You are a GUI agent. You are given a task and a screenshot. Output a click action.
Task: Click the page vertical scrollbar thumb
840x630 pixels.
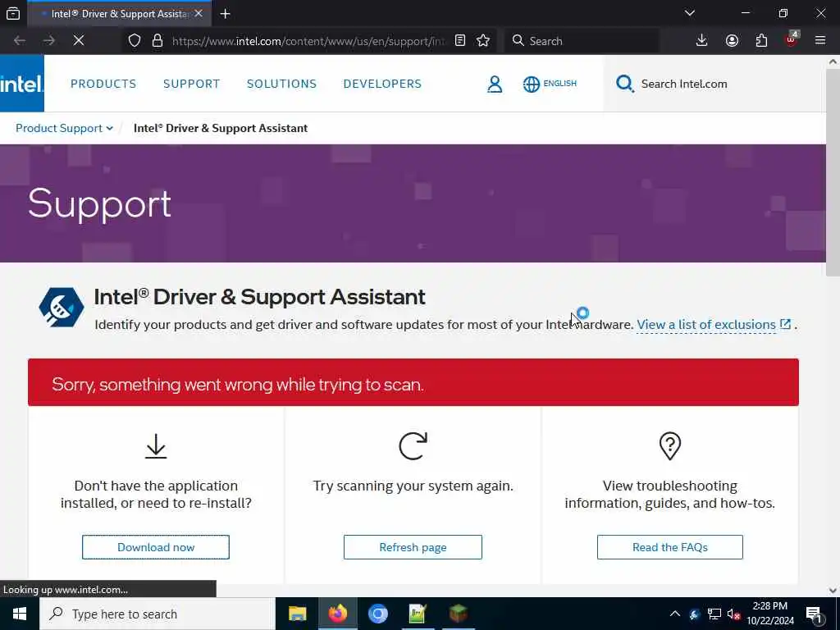tap(833, 172)
